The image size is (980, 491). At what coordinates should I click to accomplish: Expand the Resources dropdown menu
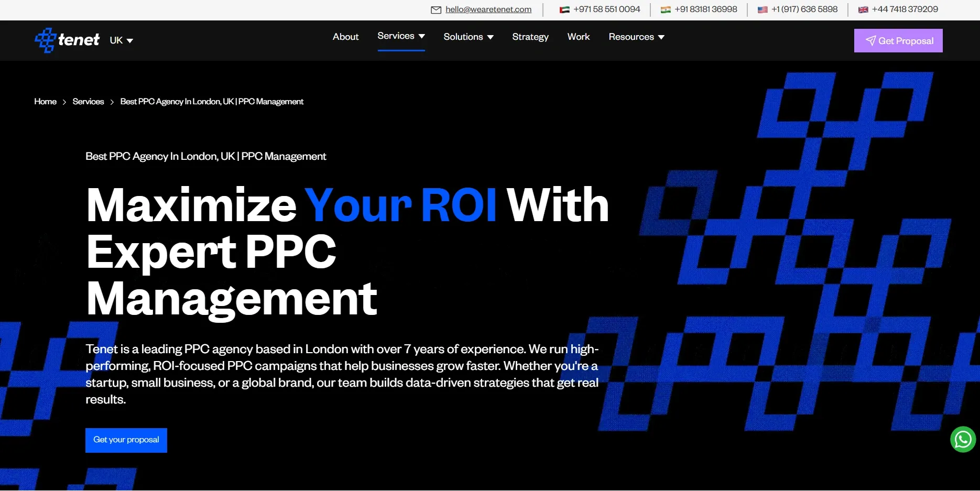[x=636, y=37]
